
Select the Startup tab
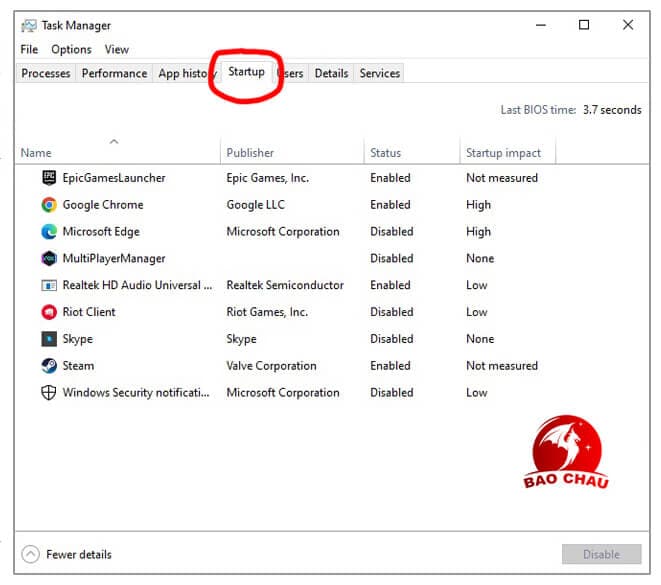coord(247,72)
